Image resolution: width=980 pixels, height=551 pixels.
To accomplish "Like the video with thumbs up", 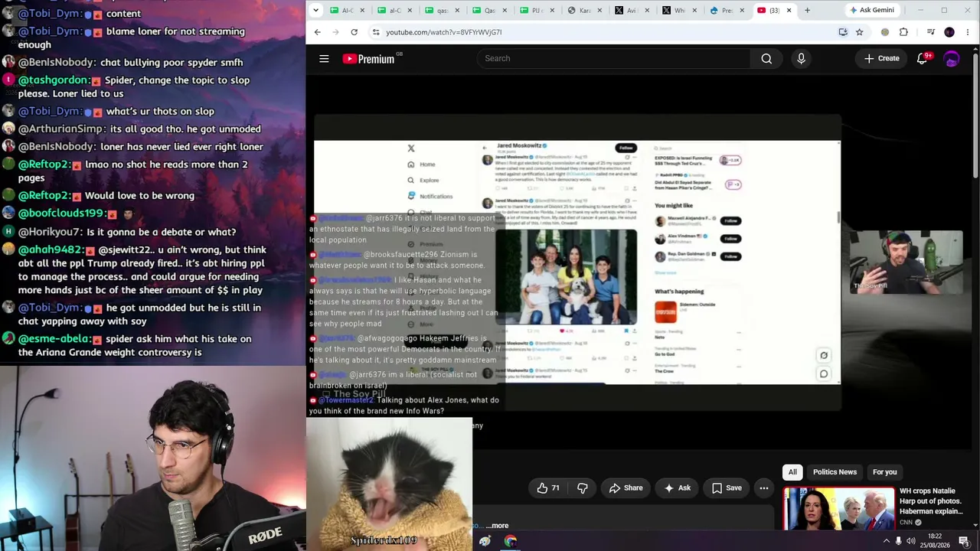I will pyautogui.click(x=548, y=488).
